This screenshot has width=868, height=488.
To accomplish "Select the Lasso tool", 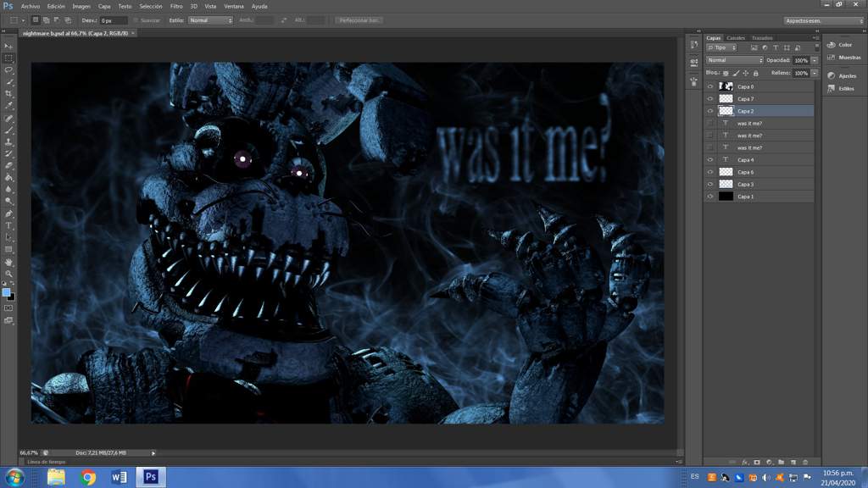I will pyautogui.click(x=8, y=70).
